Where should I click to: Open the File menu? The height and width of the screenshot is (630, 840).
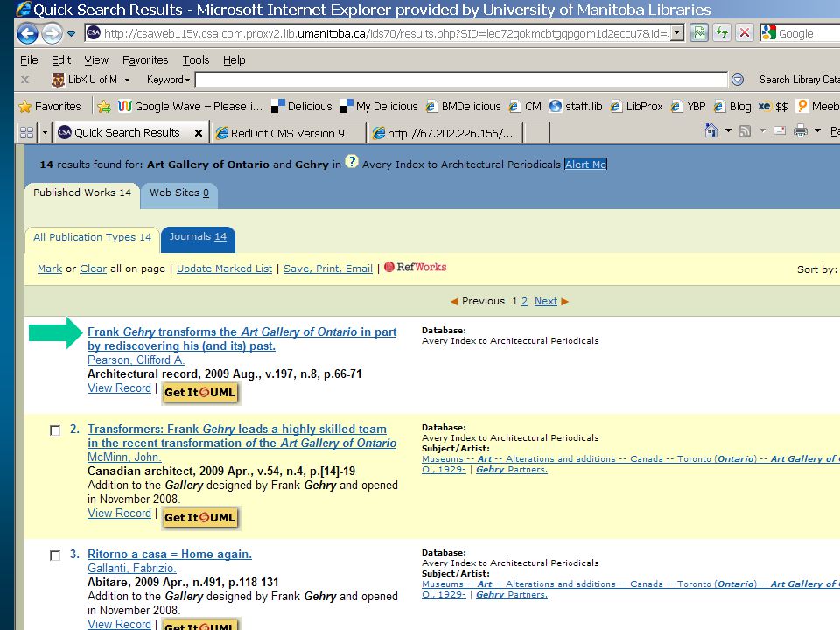pos(29,60)
